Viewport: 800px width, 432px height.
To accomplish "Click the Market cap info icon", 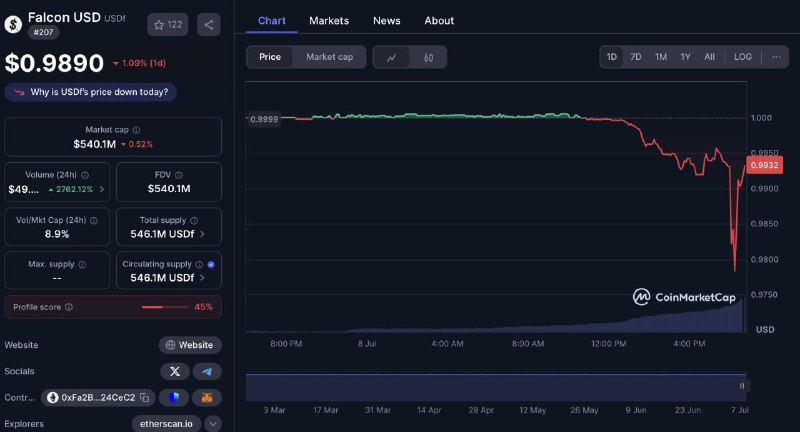I will pos(136,130).
